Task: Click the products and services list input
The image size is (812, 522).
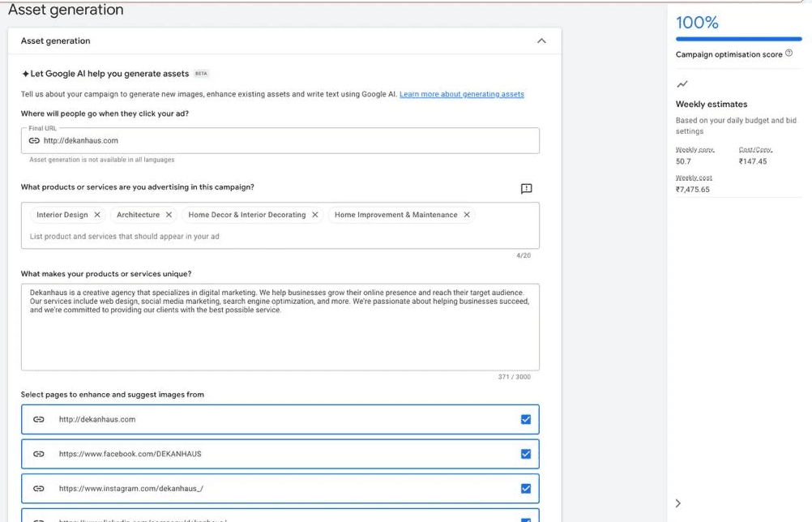Action: tap(280, 236)
